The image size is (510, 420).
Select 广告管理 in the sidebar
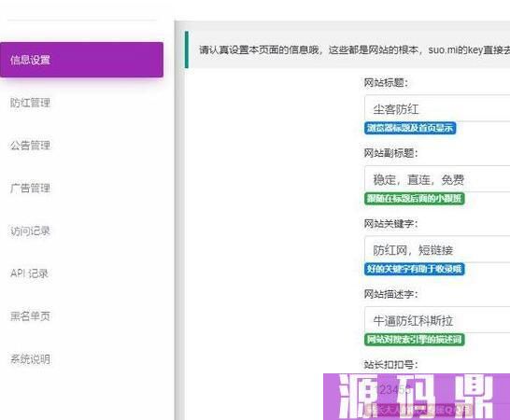click(30, 188)
